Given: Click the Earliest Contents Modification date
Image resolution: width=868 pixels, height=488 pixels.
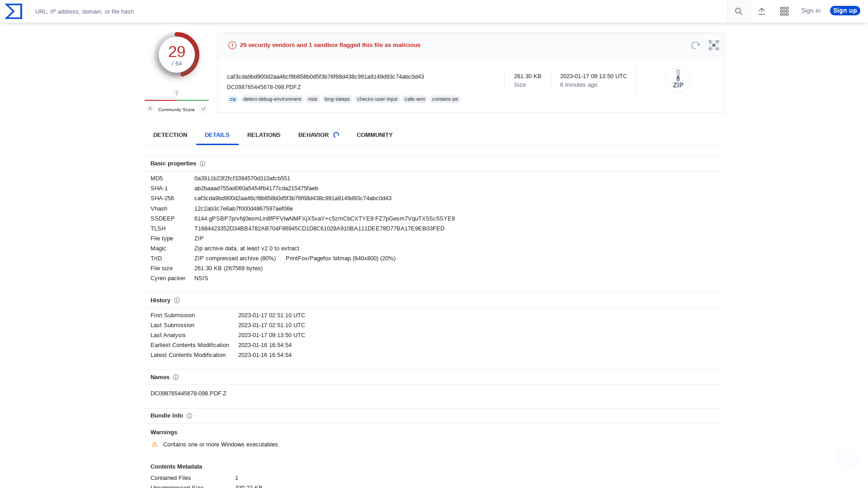Looking at the screenshot, I should [265, 345].
